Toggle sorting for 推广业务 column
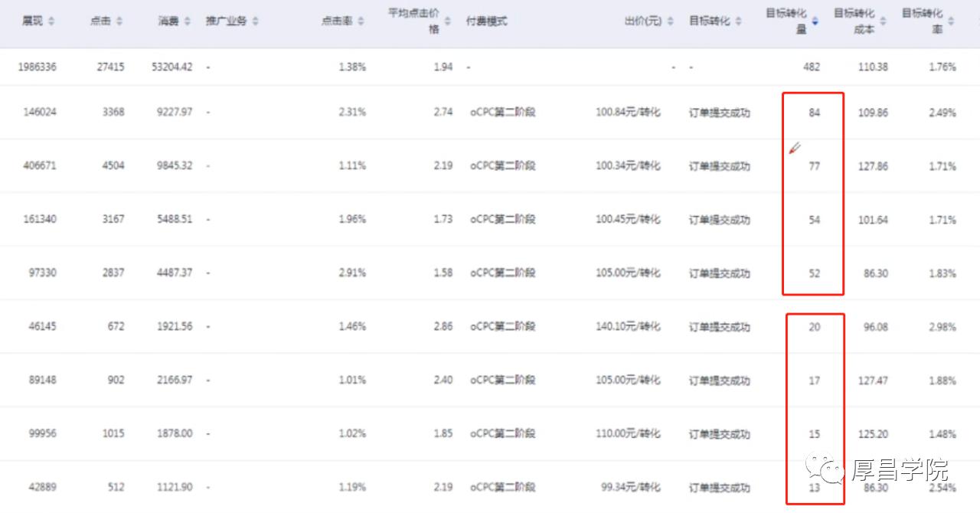The height and width of the screenshot is (513, 980). click(256, 22)
